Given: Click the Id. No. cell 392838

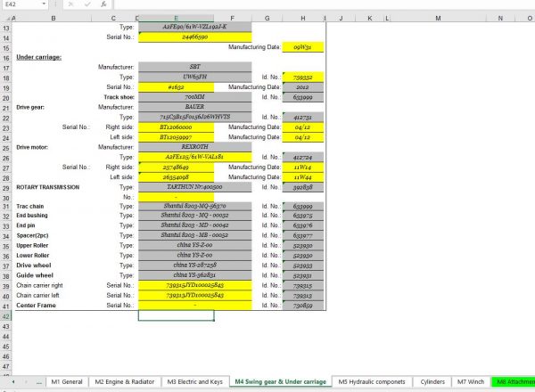Looking at the screenshot, I should coord(303,187).
